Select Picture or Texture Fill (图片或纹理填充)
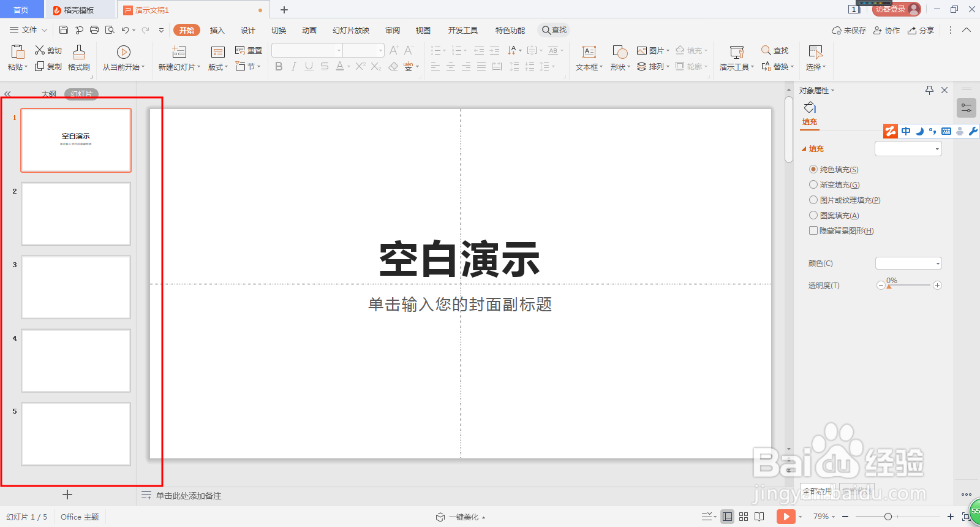 pos(813,200)
